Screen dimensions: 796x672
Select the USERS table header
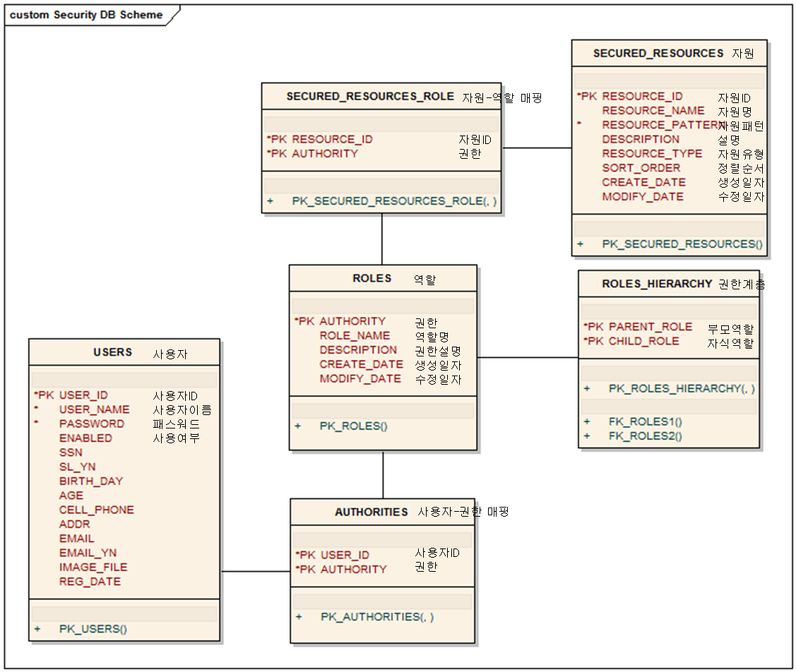coord(113,352)
